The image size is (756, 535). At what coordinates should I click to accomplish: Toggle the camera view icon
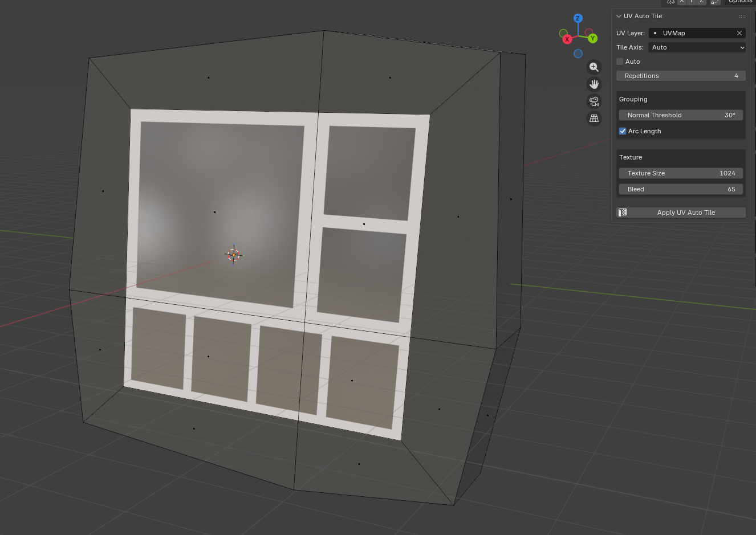[x=594, y=101]
